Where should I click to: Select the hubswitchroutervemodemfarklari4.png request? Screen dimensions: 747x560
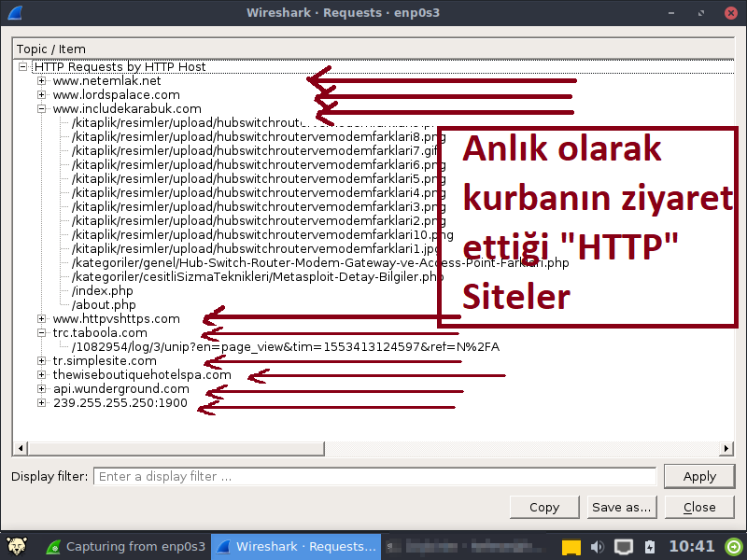[x=259, y=193]
